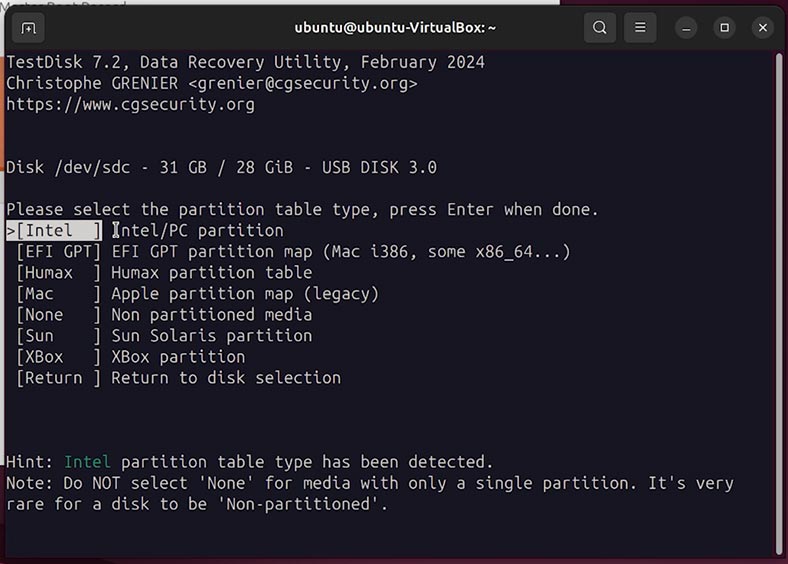Click 'XBox partition' description text
The height and width of the screenshot is (564, 788).
pyautogui.click(x=178, y=357)
